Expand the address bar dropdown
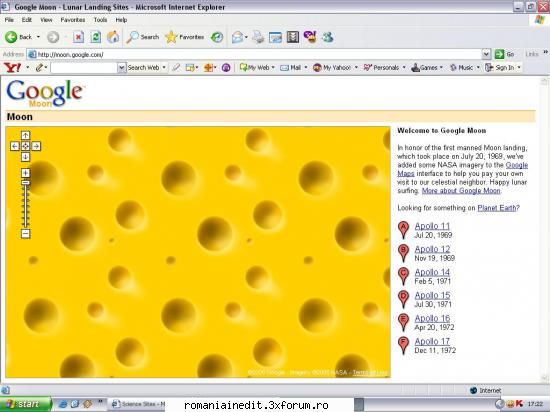Screen dimensions: 550x412 click(x=486, y=54)
